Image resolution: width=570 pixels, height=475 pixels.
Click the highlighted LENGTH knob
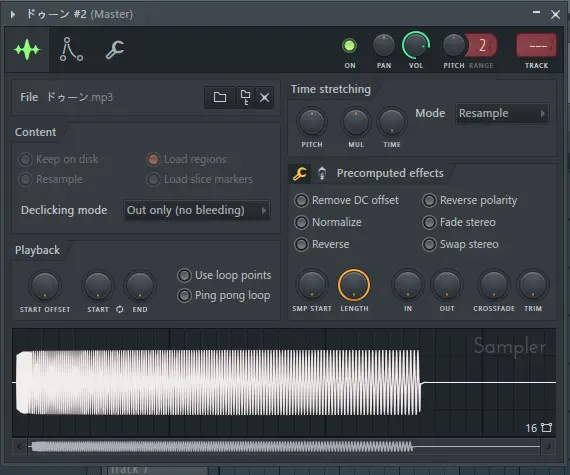[x=354, y=285]
